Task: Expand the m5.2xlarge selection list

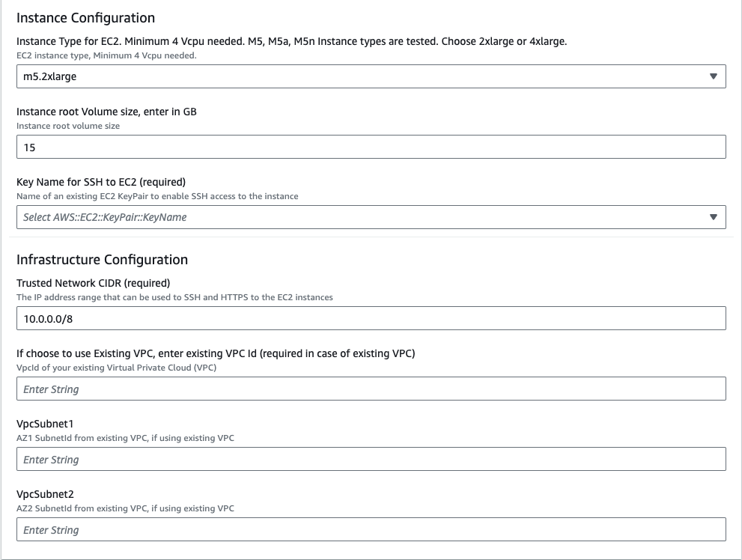Action: (371, 76)
